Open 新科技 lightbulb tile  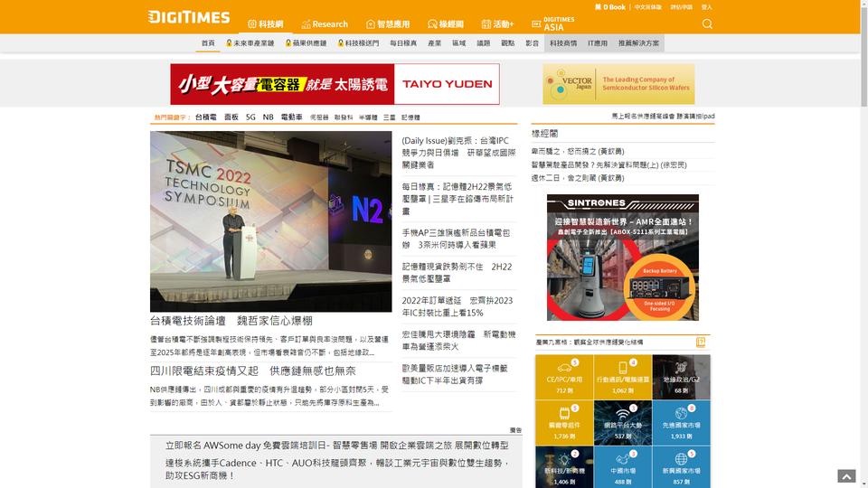(564, 467)
